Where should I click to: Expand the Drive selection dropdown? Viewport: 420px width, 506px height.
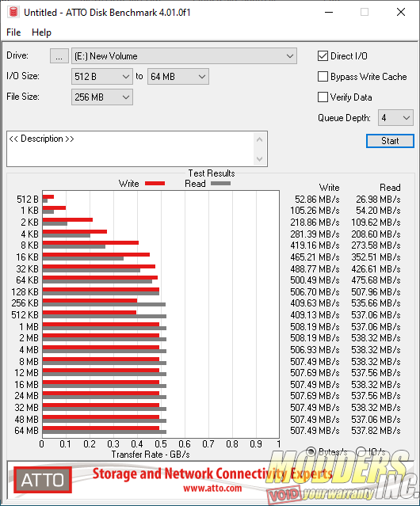pos(184,56)
